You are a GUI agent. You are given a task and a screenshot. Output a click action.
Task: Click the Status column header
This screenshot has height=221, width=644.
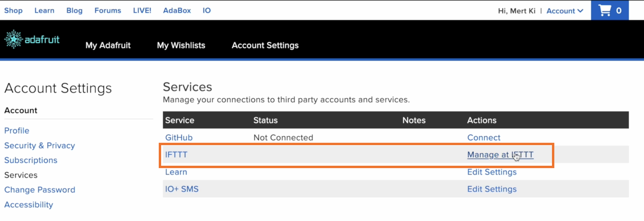[x=265, y=120]
